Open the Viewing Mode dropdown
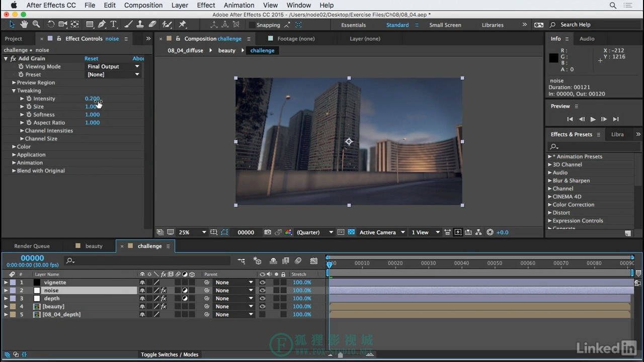Screen dimensions: 644x362 tap(113, 66)
